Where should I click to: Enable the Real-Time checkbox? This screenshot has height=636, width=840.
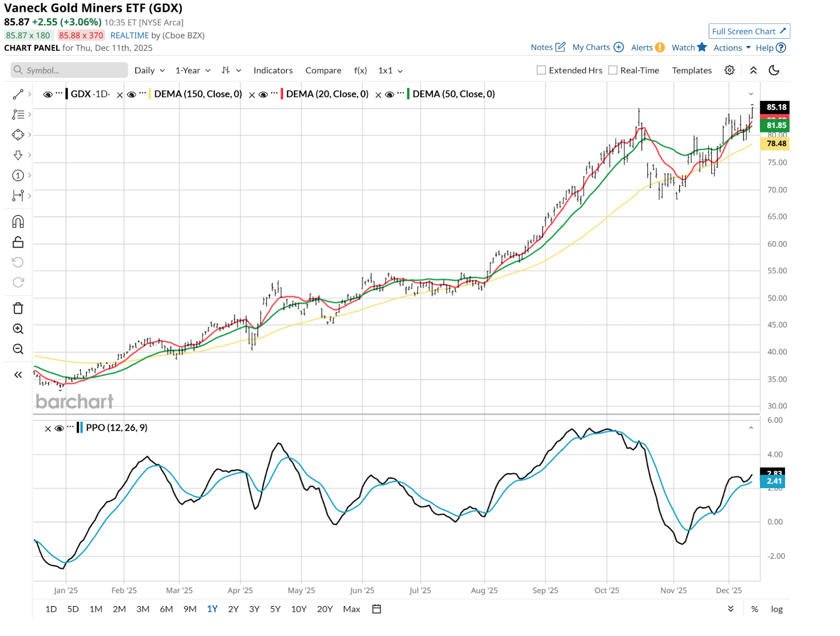point(613,70)
